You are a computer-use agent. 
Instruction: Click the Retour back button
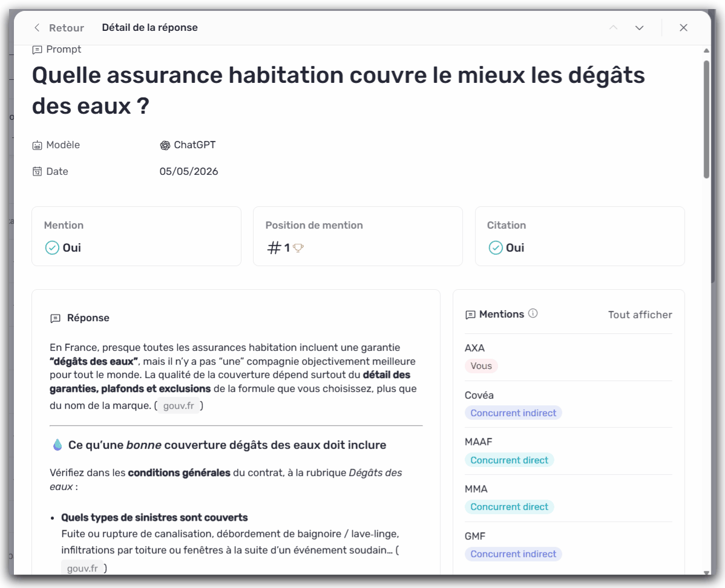(x=59, y=28)
